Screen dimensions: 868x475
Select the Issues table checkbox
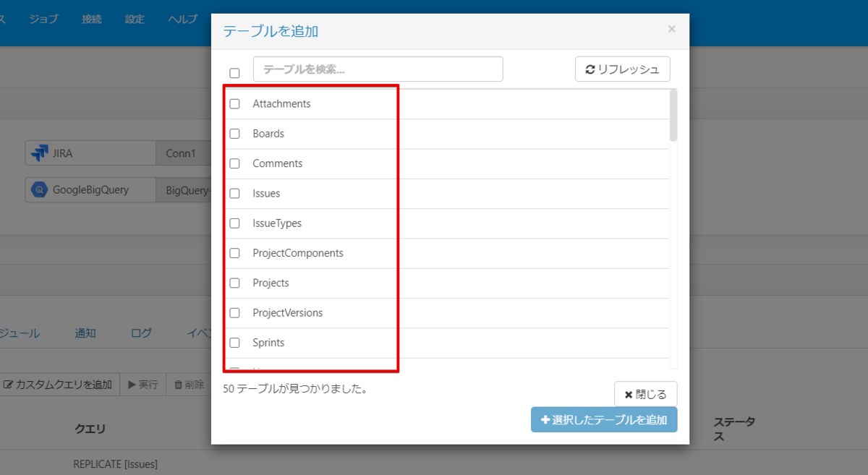click(234, 194)
